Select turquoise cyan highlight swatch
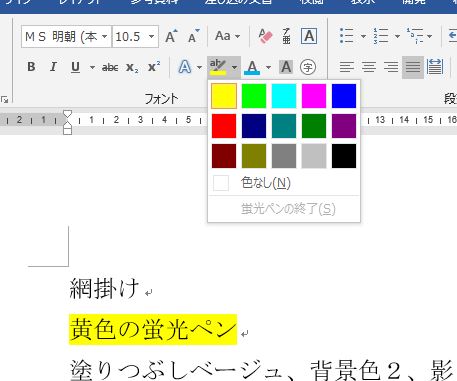Screen dimensions: 457x381 point(284,96)
